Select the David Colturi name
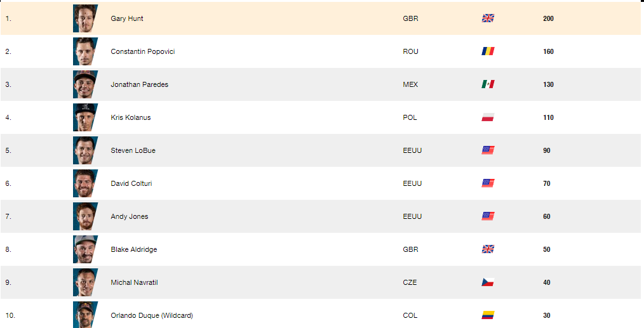This screenshot has width=644, height=328. point(131,183)
